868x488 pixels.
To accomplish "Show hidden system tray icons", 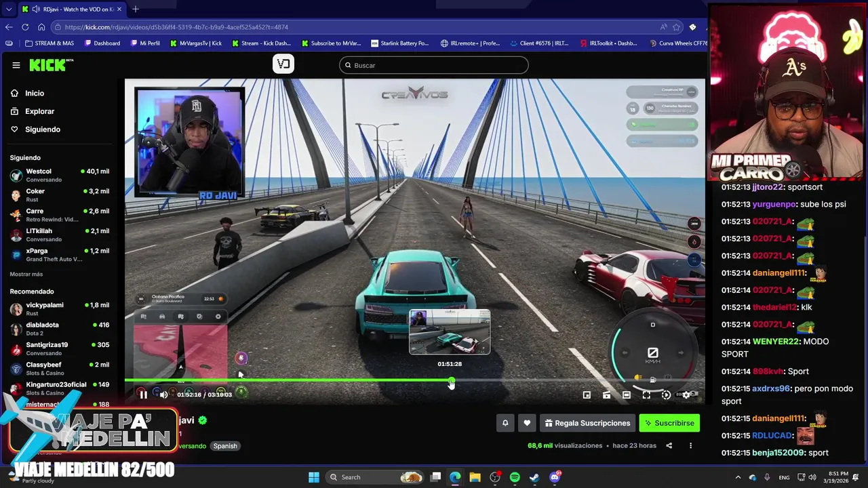I will pos(738,477).
